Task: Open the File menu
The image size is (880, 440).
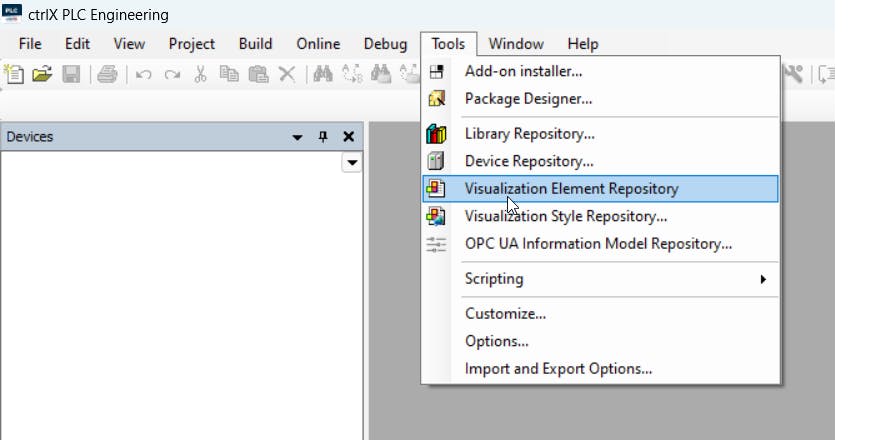Action: click(30, 44)
